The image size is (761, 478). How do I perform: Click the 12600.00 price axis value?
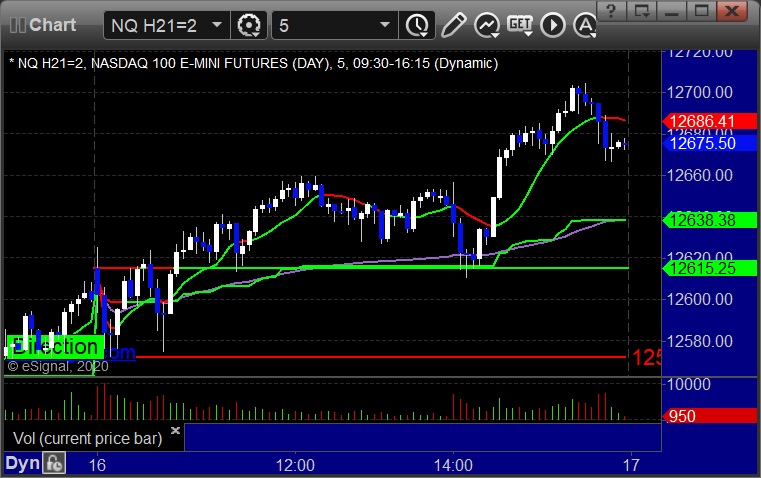click(700, 299)
